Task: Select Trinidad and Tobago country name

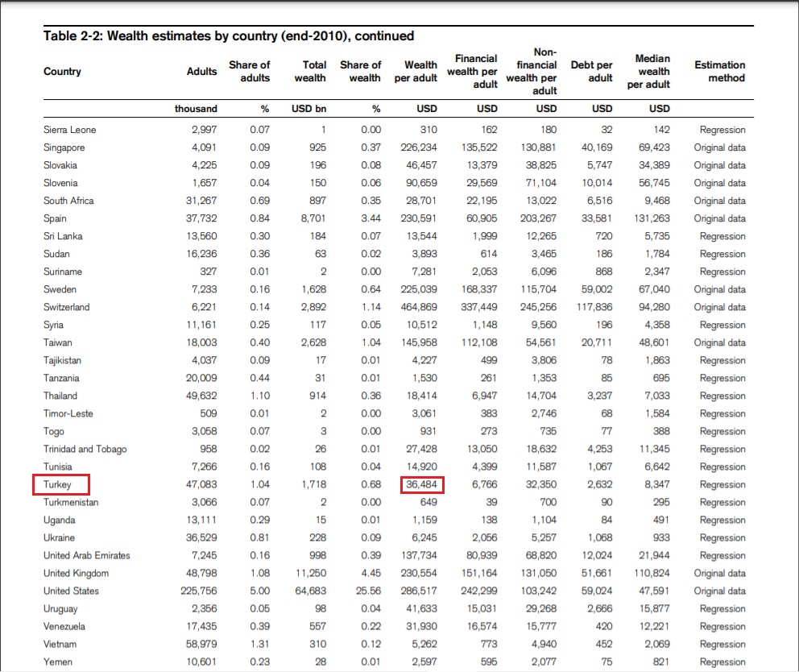Action: click(85, 449)
